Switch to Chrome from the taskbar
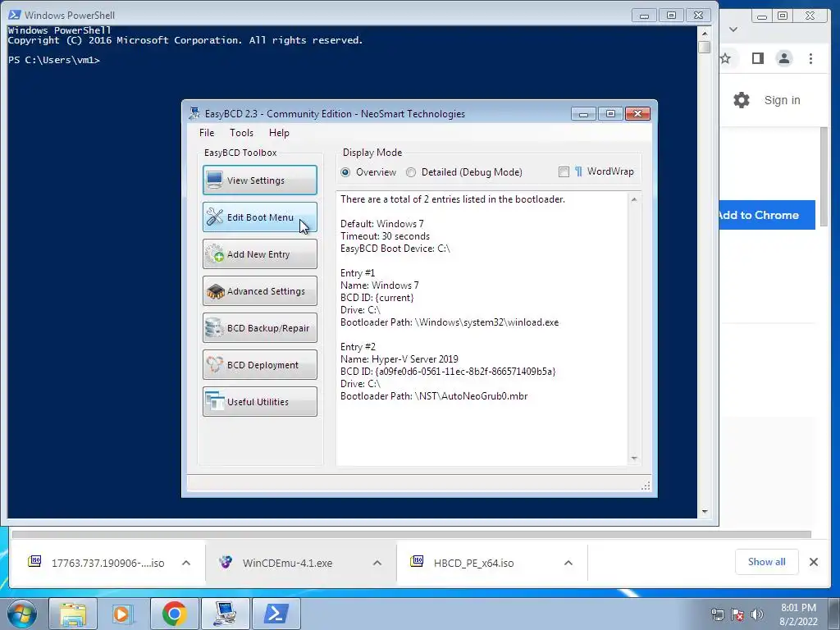840x630 pixels. click(174, 614)
